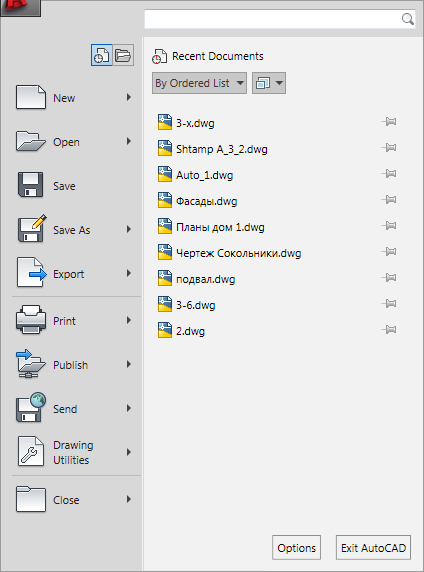
Task: Click the Print printer icon
Action: (x=31, y=320)
